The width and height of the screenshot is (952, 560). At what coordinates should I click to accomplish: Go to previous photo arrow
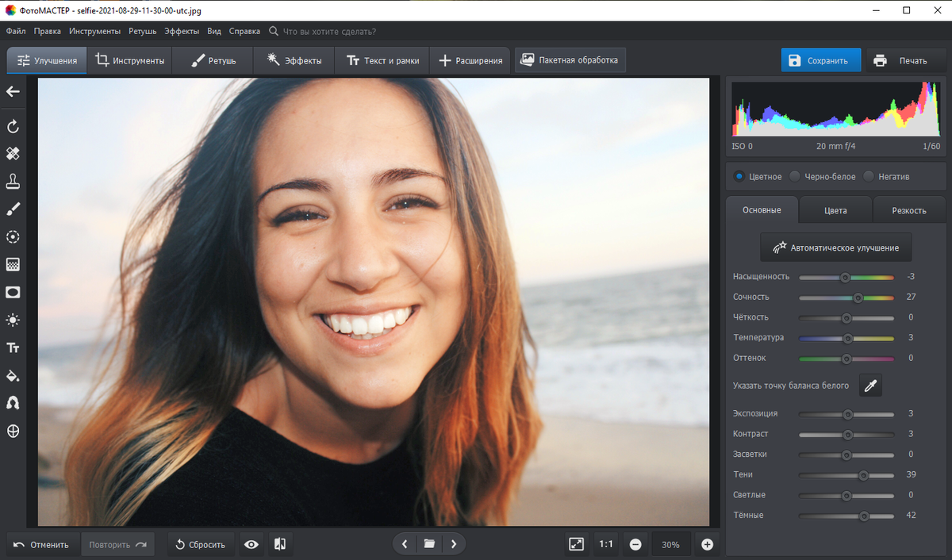pyautogui.click(x=405, y=544)
